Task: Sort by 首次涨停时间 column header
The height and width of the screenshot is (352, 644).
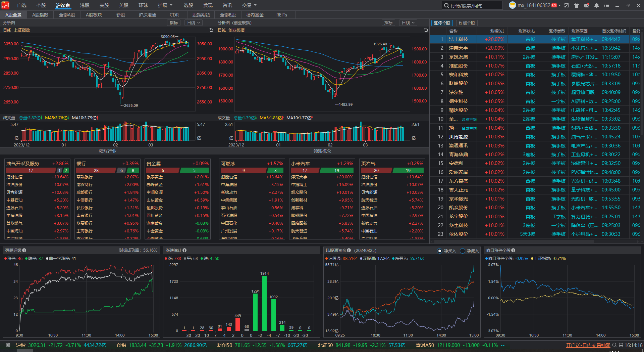Action: click(x=614, y=31)
